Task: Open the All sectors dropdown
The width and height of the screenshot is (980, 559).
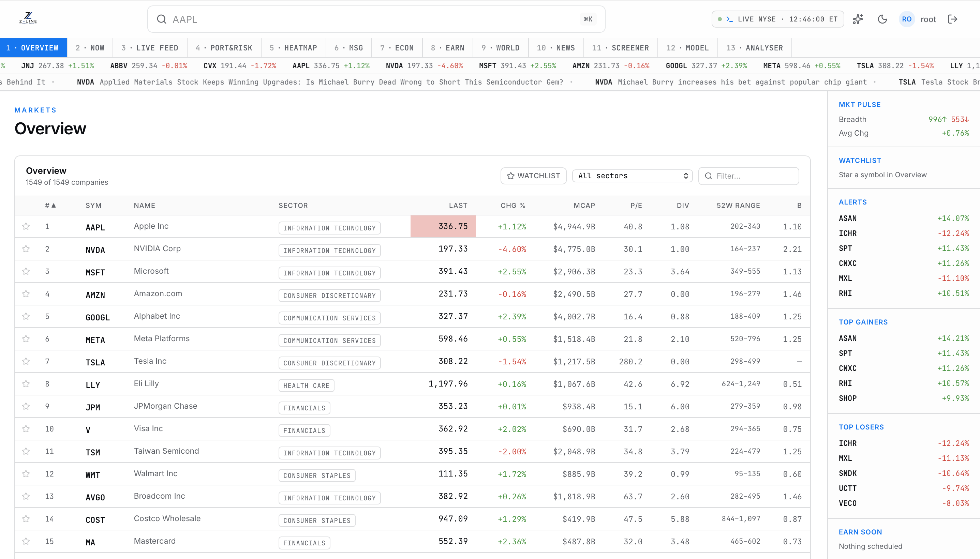Action: click(632, 176)
